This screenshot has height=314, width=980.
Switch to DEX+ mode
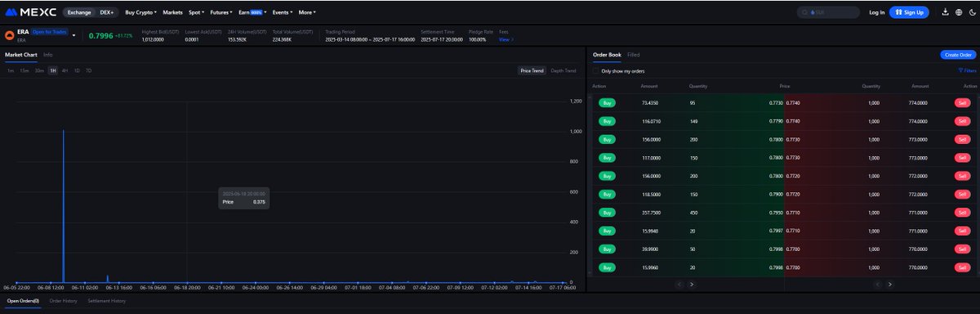click(x=107, y=12)
